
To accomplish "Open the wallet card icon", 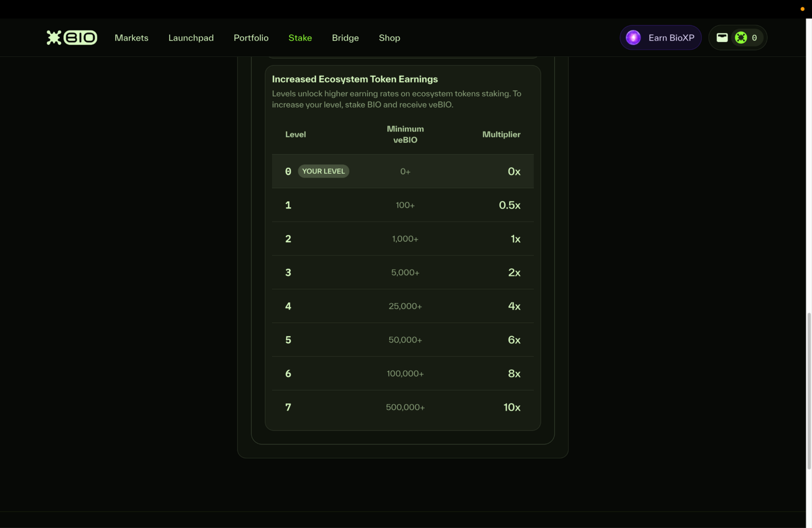I will [722, 38].
